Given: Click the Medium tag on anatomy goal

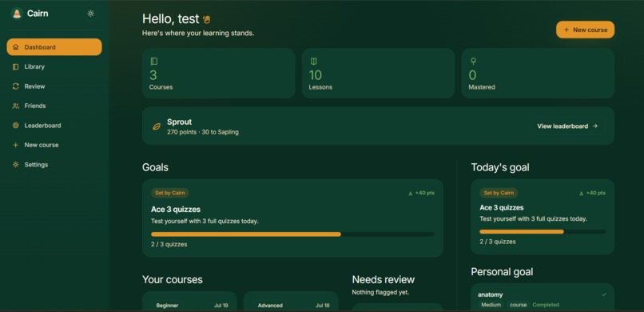Looking at the screenshot, I should tap(491, 305).
